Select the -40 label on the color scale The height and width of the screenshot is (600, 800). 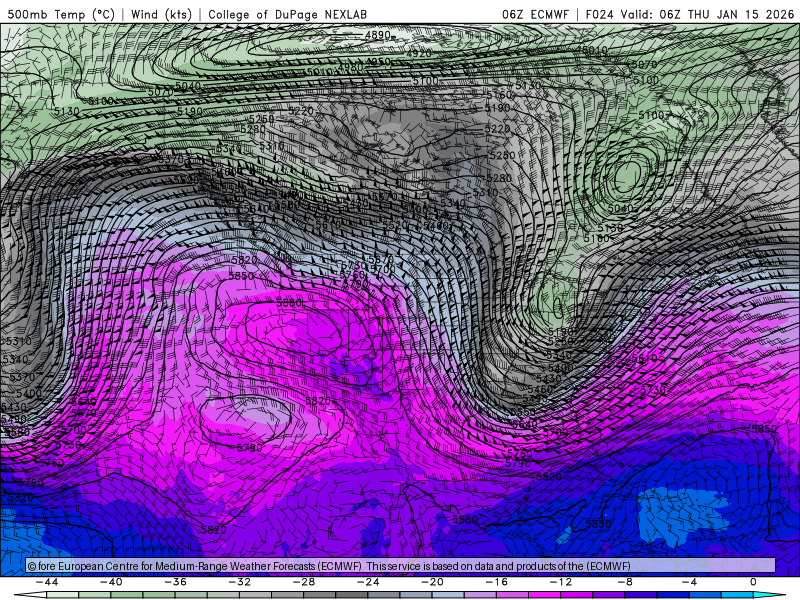coord(111,582)
